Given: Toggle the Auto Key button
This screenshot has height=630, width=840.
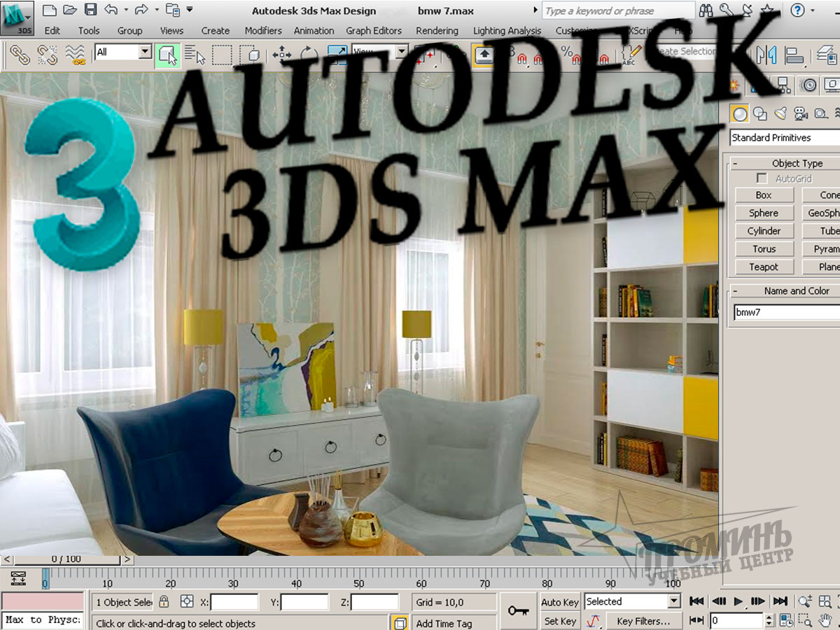Looking at the screenshot, I should (x=560, y=602).
